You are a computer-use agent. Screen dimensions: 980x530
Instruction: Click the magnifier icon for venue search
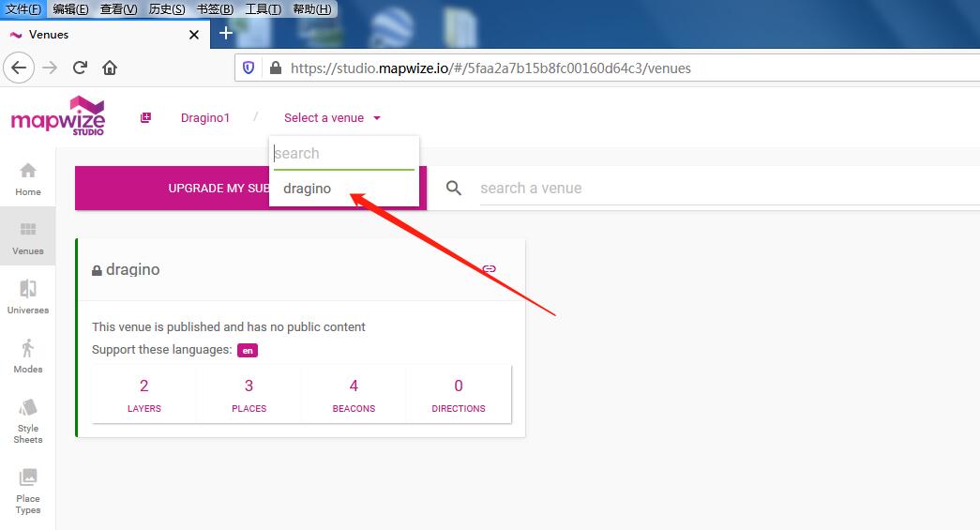pos(454,188)
